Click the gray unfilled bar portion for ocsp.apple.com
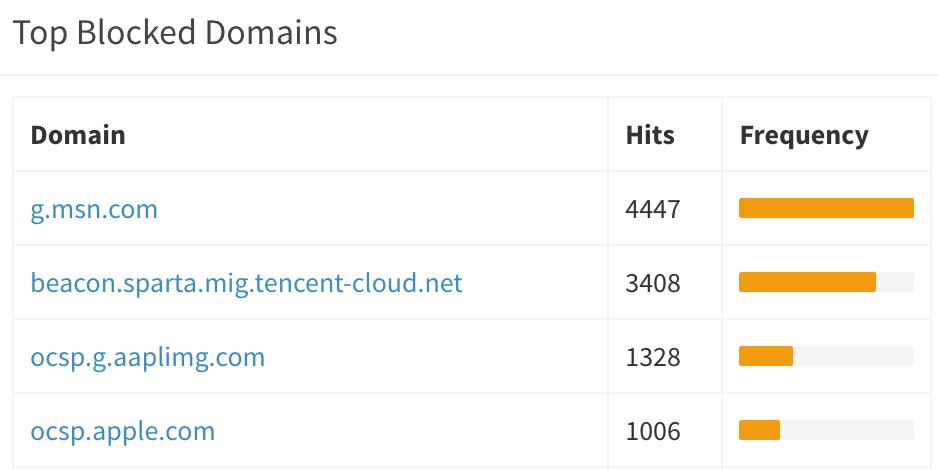Viewport: 938px width, 470px height. tap(846, 430)
